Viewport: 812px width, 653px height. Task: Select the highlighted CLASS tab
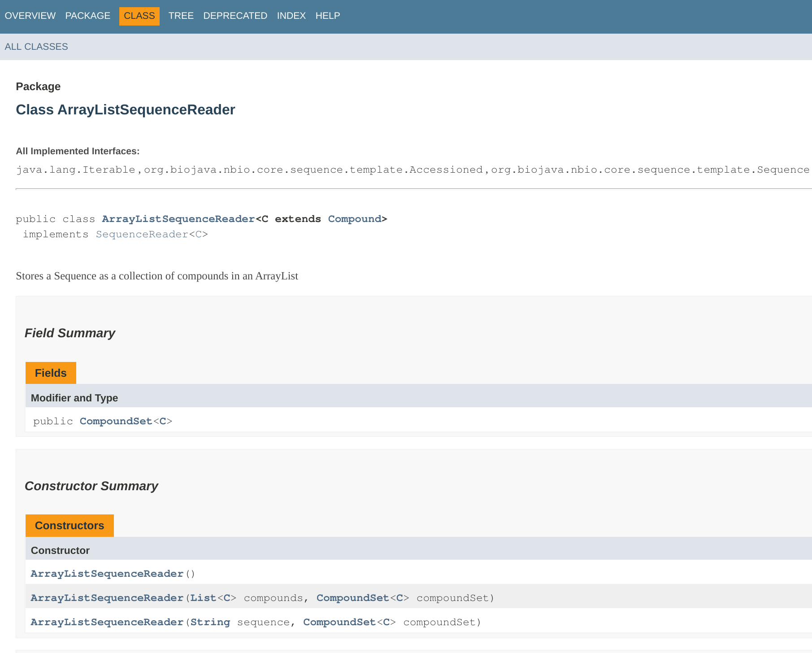[x=139, y=16]
